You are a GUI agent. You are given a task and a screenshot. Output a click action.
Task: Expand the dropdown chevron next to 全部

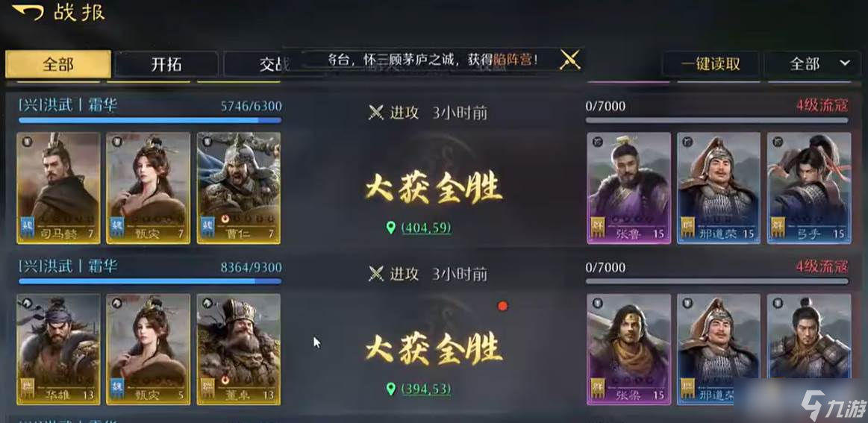[845, 63]
